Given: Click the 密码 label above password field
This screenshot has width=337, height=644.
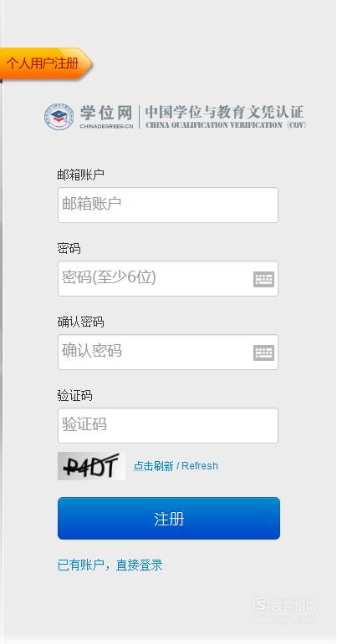Looking at the screenshot, I should [69, 248].
